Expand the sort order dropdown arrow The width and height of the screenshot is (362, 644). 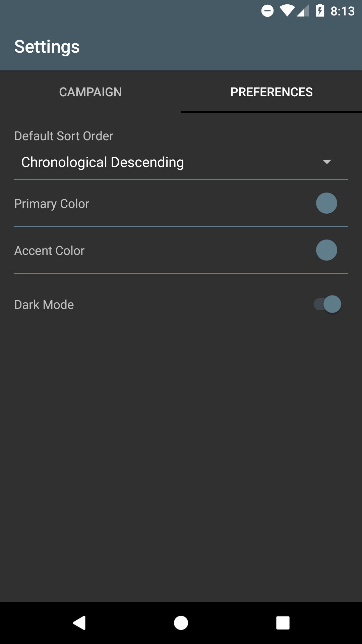[327, 162]
